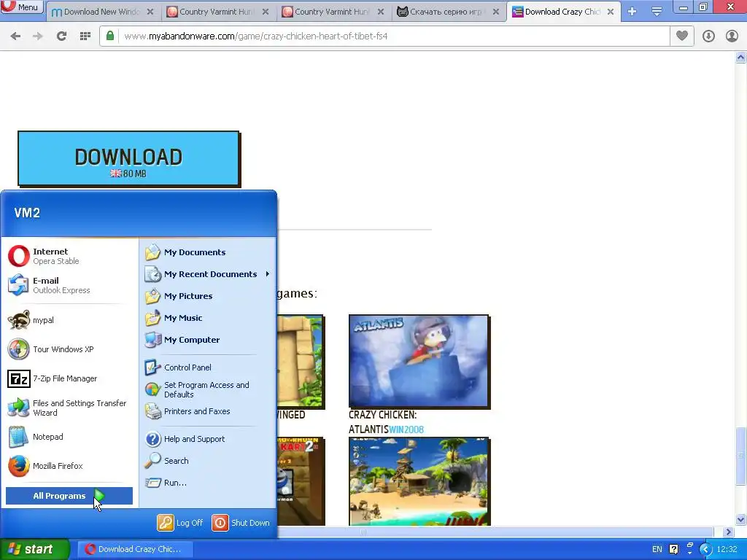Click page vertical scrollbar down arrow

(x=741, y=519)
